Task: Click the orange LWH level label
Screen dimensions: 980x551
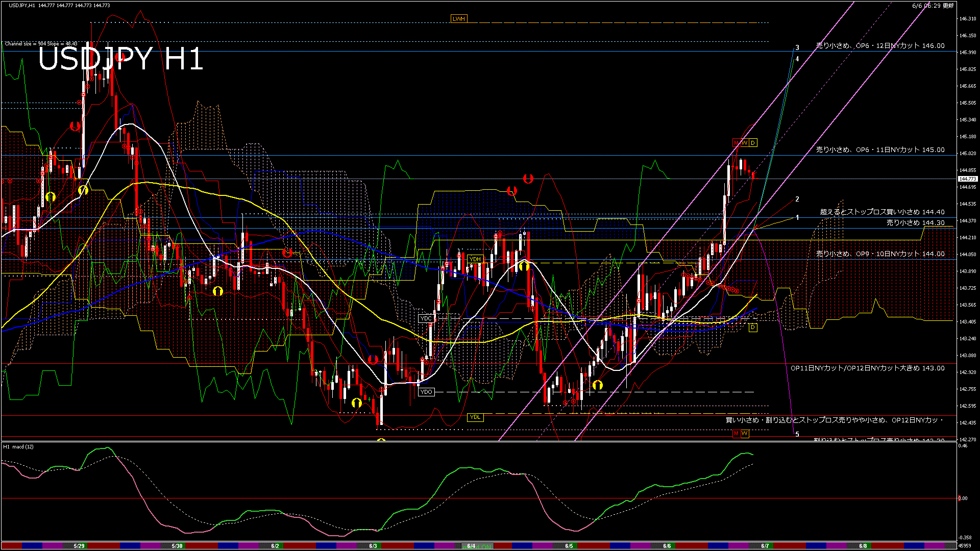Action: pos(458,19)
